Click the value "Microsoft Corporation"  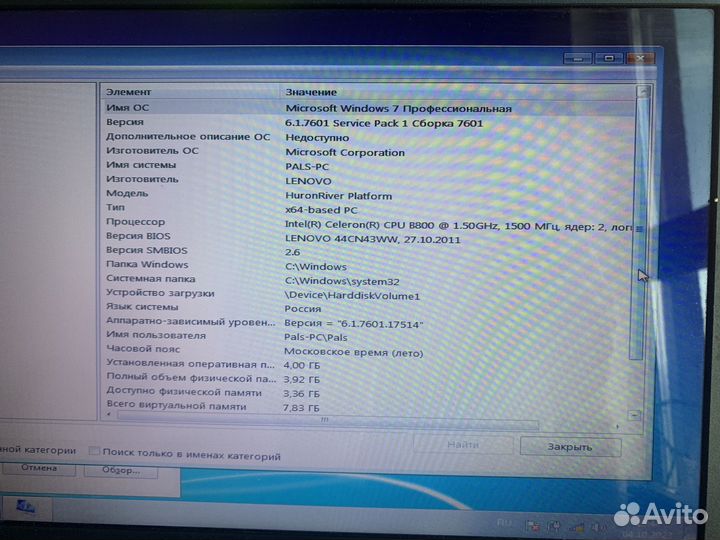point(345,152)
